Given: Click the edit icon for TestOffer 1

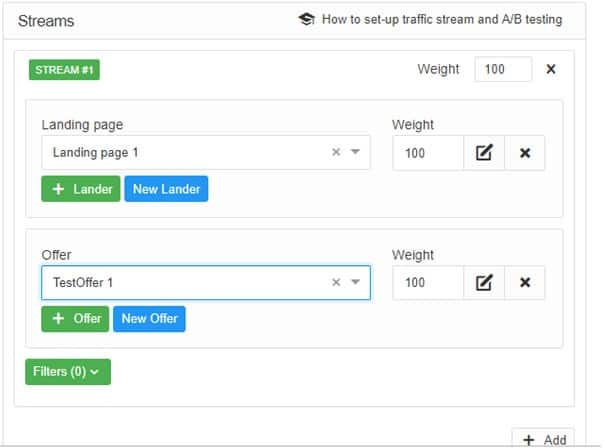Looking at the screenshot, I should click(484, 283).
